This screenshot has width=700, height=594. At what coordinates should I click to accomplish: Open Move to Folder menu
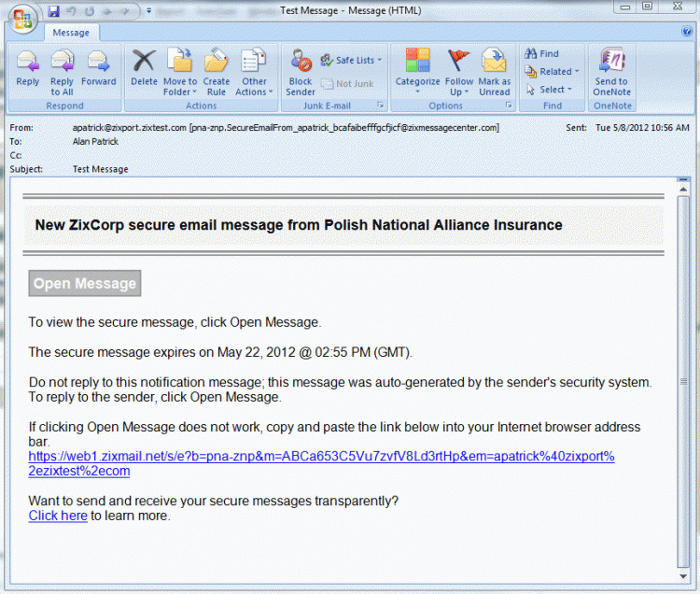tap(180, 73)
